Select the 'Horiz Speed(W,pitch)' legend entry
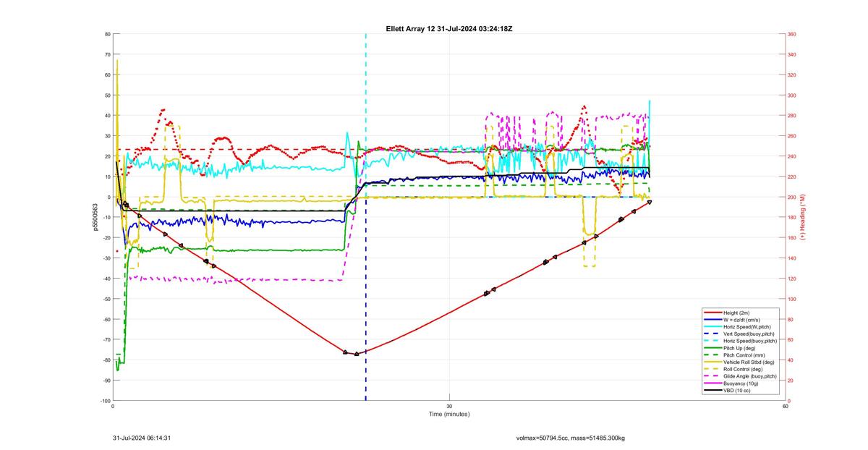This screenshot has height=450, width=868. point(737,327)
